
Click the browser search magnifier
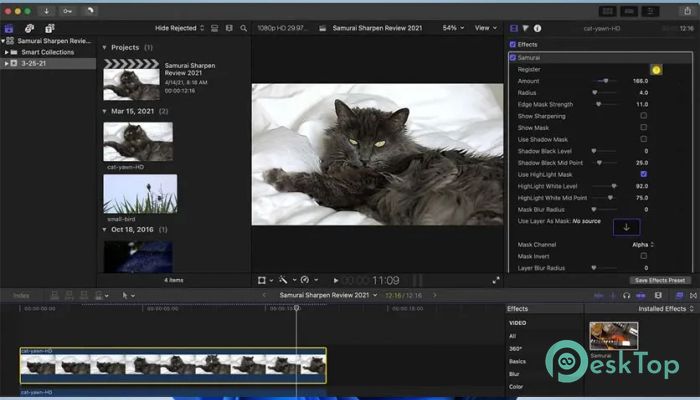point(243,28)
